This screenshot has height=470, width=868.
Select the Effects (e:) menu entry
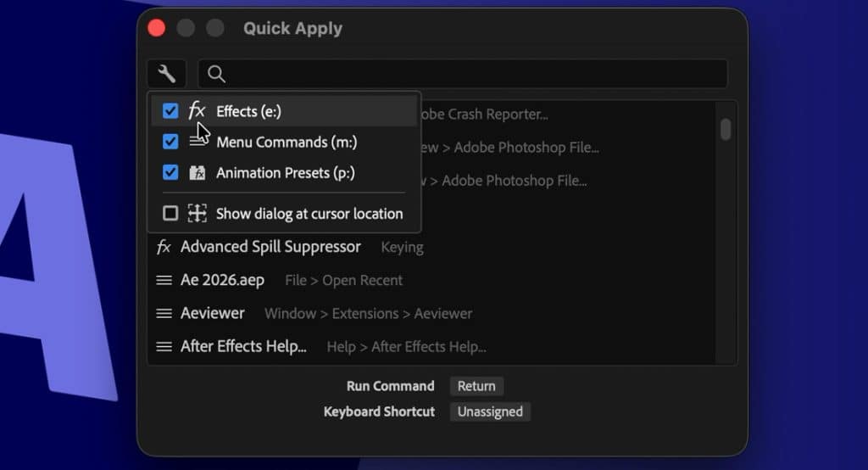click(284, 111)
